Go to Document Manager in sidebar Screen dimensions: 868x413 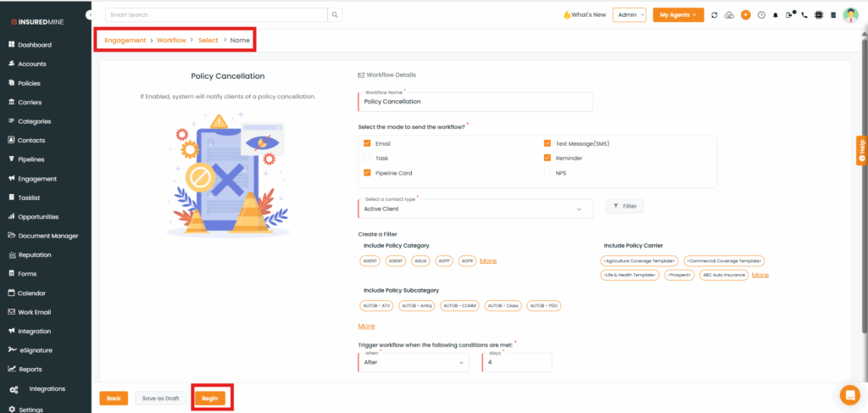47,236
